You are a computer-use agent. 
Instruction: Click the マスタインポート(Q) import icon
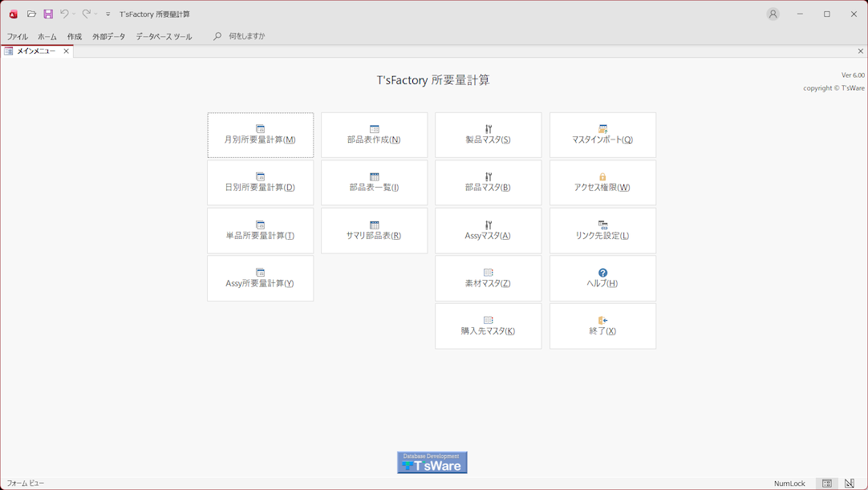coord(602,129)
